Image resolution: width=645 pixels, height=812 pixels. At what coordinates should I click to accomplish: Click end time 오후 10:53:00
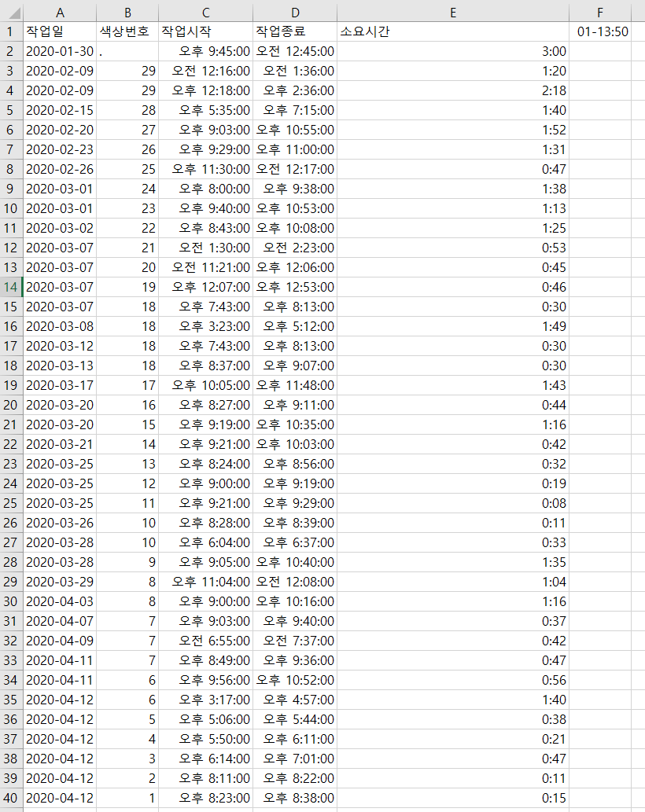point(295,208)
